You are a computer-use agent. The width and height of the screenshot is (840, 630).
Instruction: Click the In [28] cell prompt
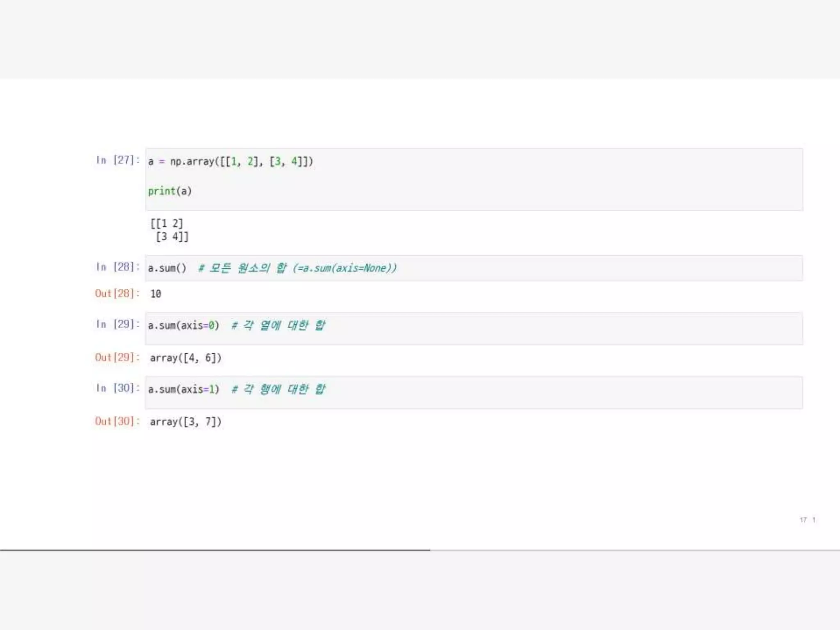pyautogui.click(x=118, y=267)
